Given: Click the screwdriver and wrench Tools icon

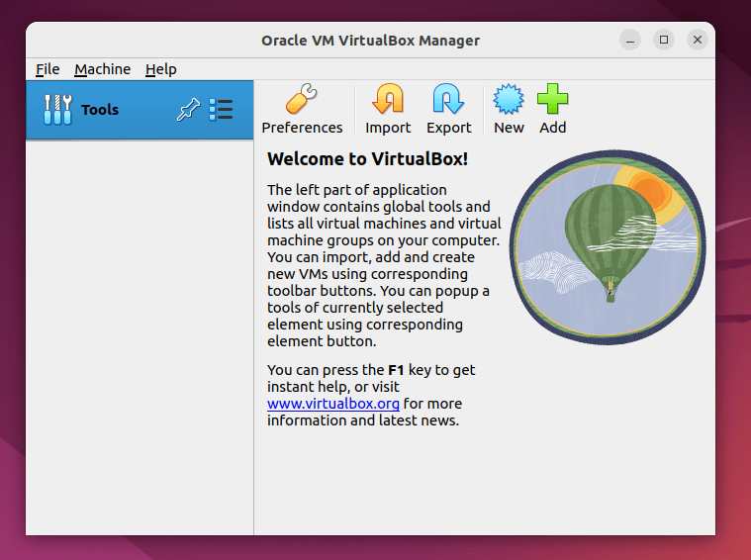Looking at the screenshot, I should (57, 110).
